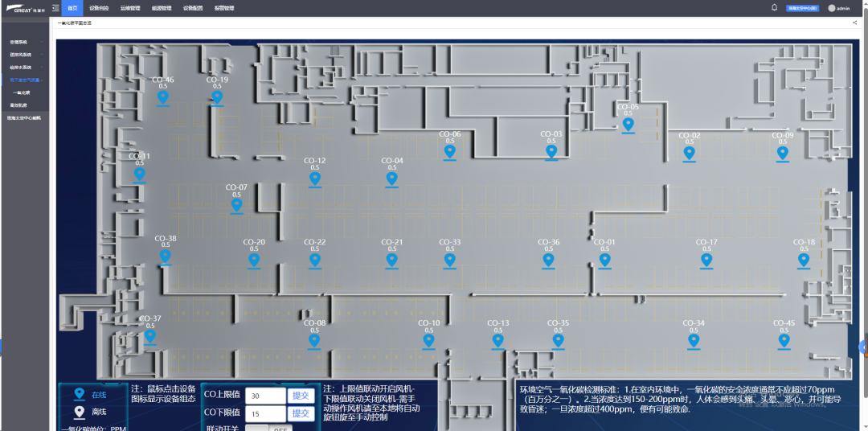Click the CO上限值 input field
Viewport: 868px width, 431px height.
(x=265, y=396)
